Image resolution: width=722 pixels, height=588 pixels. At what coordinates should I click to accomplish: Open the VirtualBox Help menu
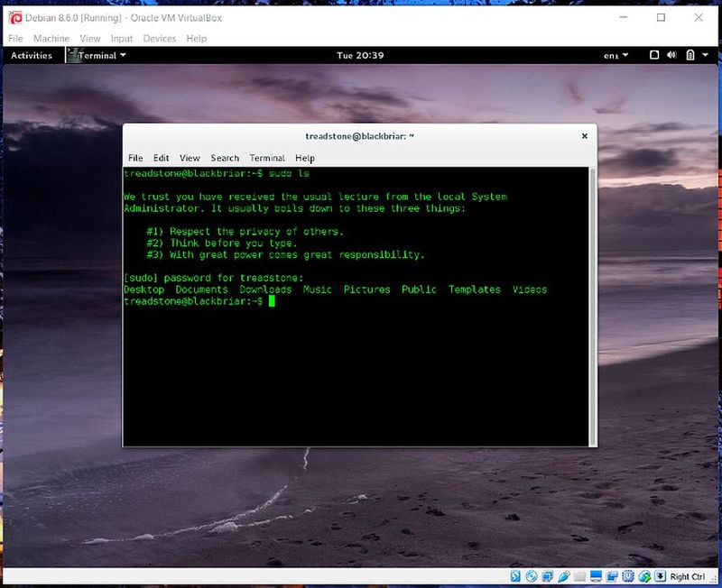coord(197,39)
